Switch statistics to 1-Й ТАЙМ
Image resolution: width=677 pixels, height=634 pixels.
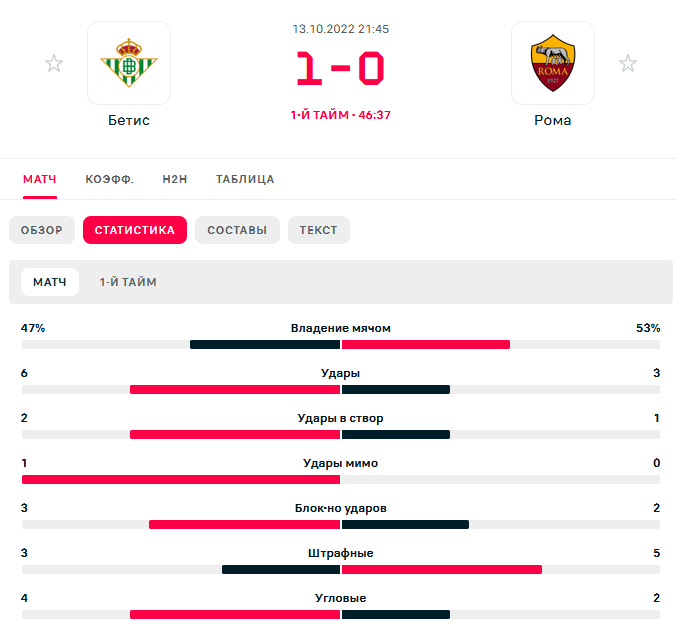coord(128,282)
